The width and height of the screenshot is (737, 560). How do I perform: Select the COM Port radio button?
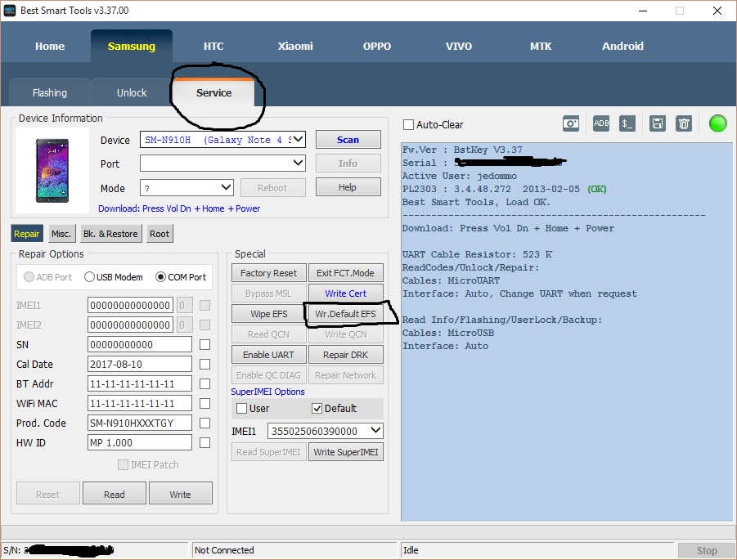[160, 277]
